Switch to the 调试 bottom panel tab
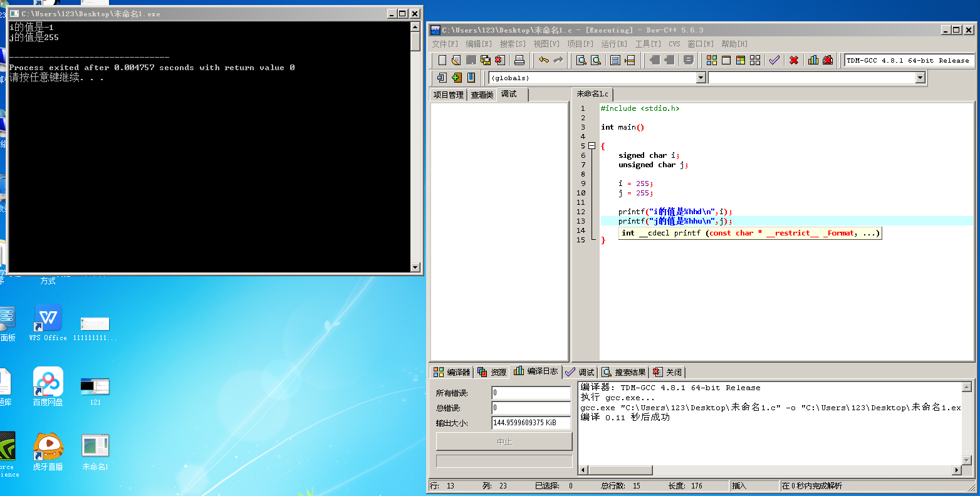The width and height of the screenshot is (980, 496). click(580, 372)
